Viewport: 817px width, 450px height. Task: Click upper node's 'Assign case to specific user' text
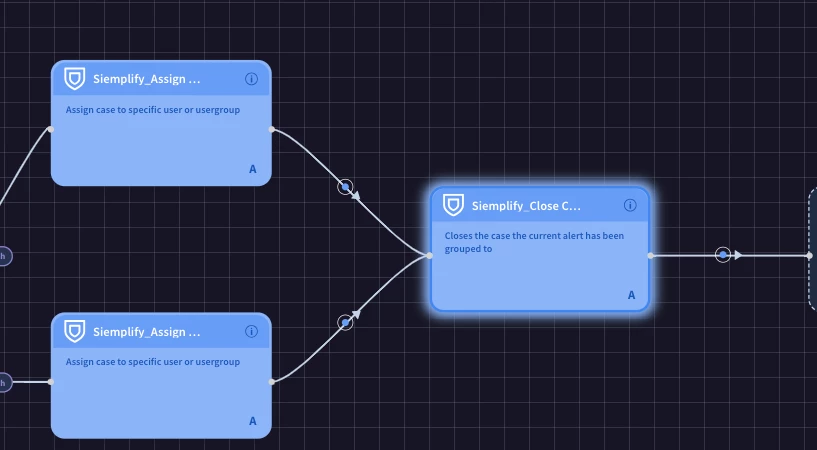point(153,110)
